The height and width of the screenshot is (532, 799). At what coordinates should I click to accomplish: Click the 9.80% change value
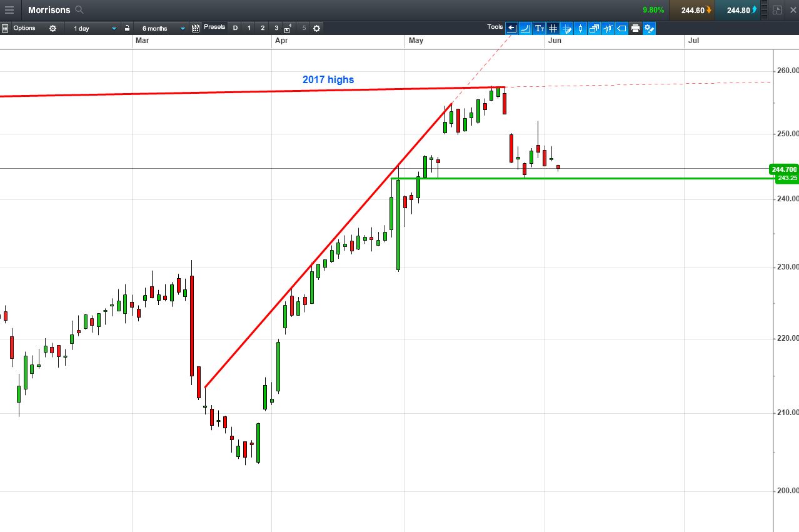pos(653,10)
